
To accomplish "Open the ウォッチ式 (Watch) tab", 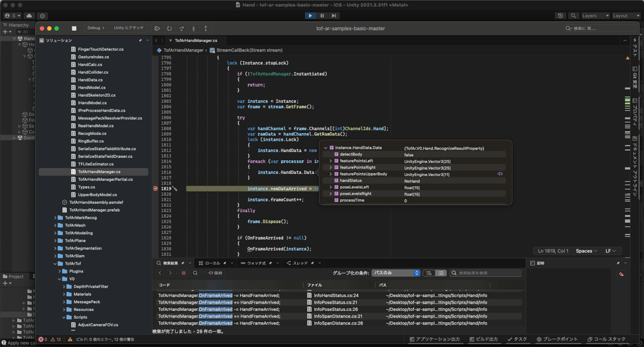I will (256, 263).
